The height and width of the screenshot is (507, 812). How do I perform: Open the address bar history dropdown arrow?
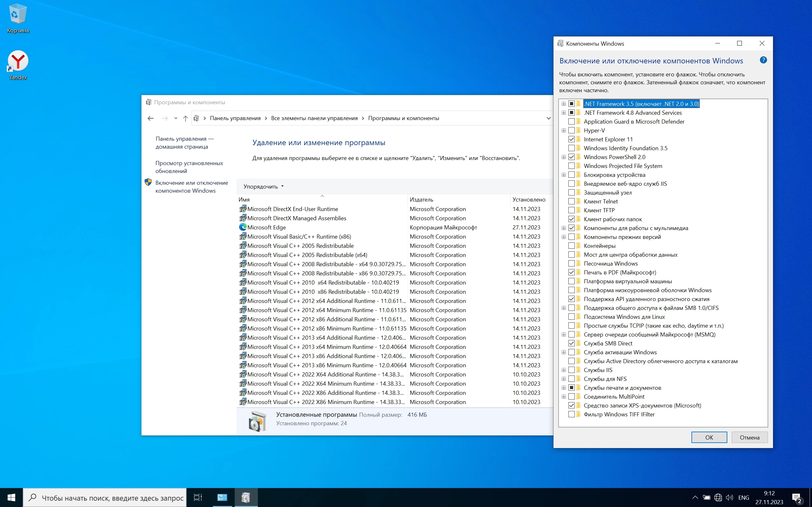pos(548,118)
